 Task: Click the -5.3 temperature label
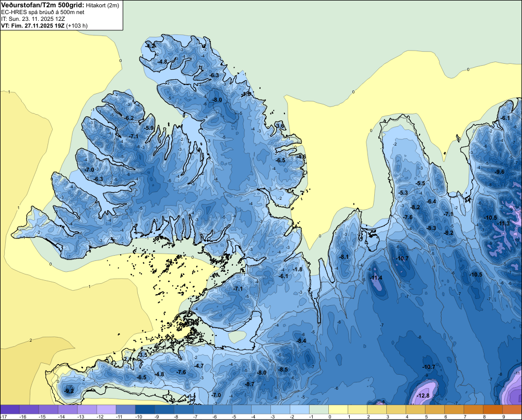coord(403,193)
